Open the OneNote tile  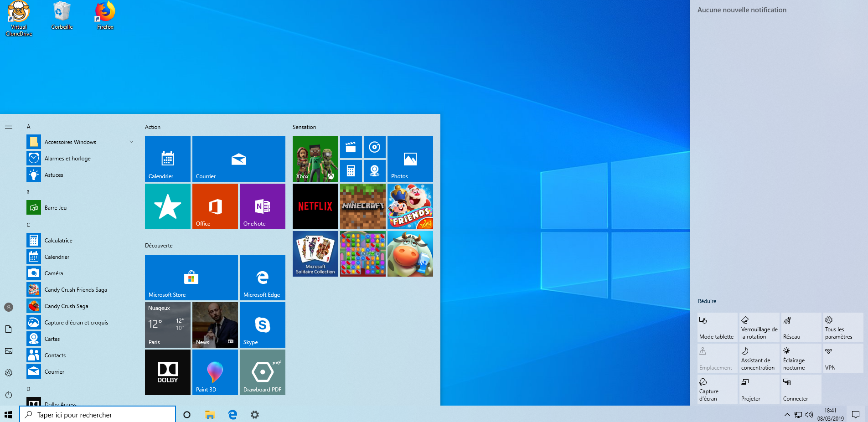coord(262,206)
